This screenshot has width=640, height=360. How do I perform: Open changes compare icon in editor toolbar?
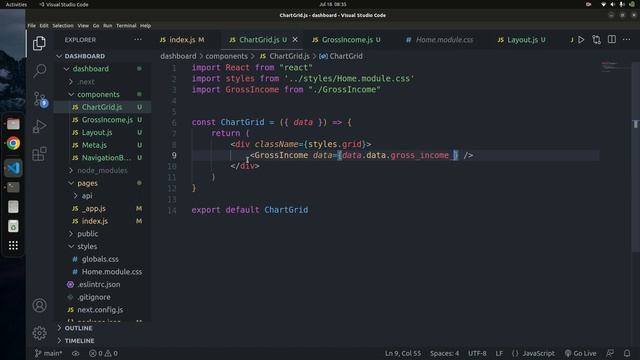pos(596,40)
